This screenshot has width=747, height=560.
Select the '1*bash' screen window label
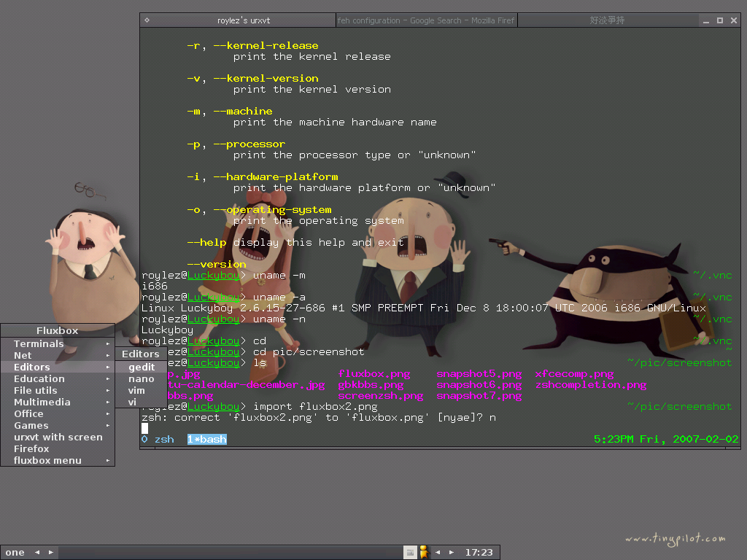coord(206,439)
